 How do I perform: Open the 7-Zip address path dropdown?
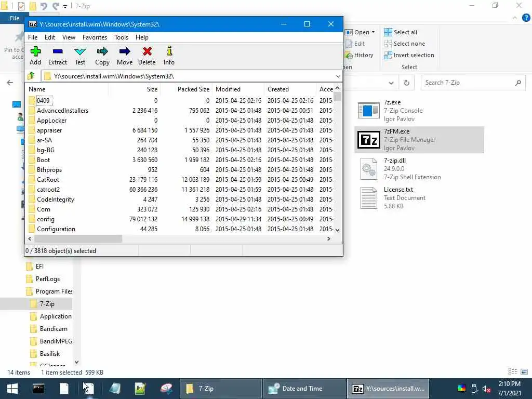tap(338, 76)
